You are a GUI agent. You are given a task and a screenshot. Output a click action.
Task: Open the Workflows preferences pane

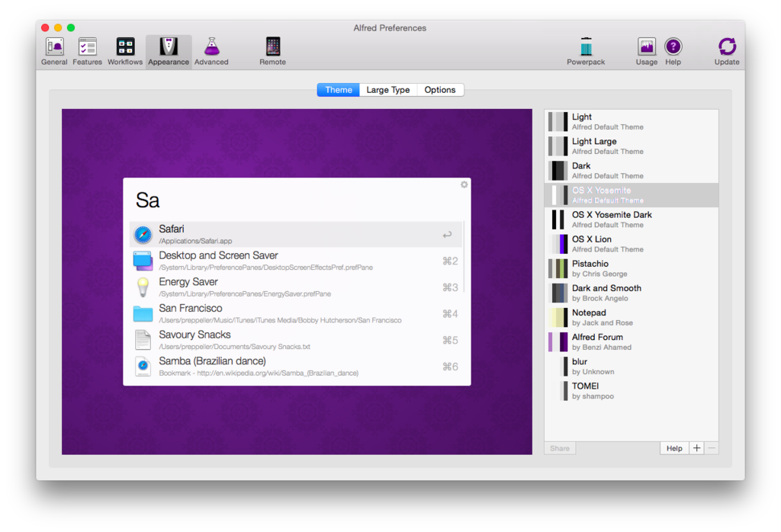[x=125, y=52]
